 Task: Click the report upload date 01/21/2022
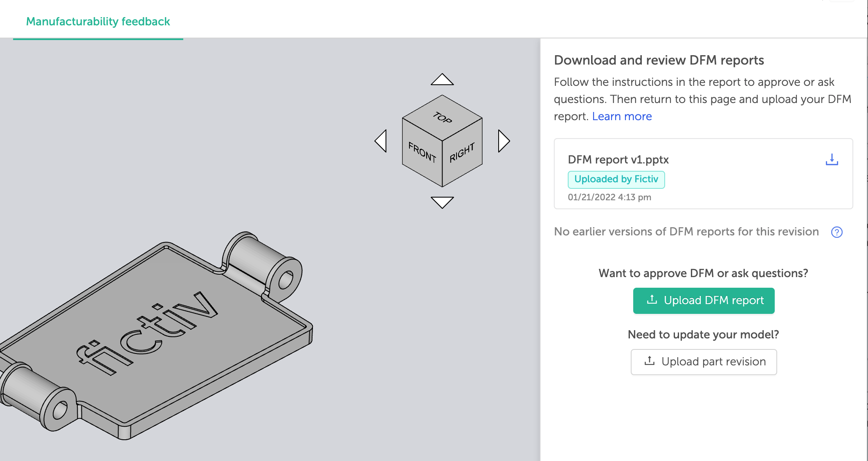pyautogui.click(x=609, y=197)
